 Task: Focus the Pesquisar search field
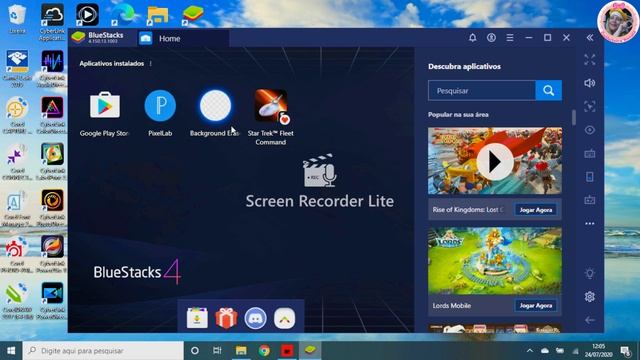pos(482,91)
